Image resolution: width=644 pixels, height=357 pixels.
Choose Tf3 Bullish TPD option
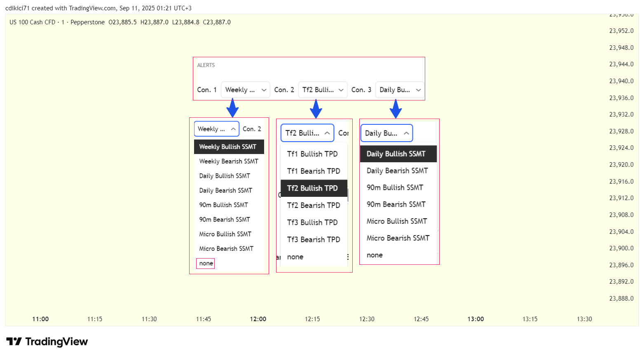point(314,222)
